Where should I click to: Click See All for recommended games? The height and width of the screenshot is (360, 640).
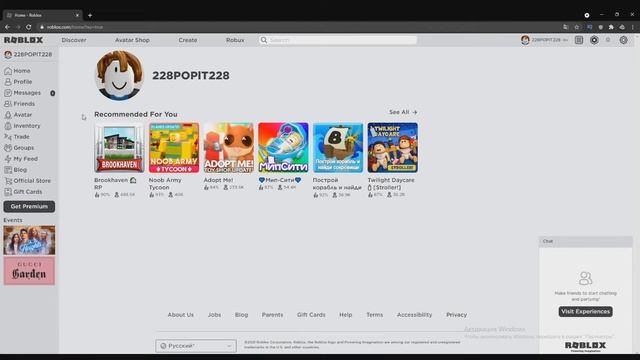pos(403,112)
